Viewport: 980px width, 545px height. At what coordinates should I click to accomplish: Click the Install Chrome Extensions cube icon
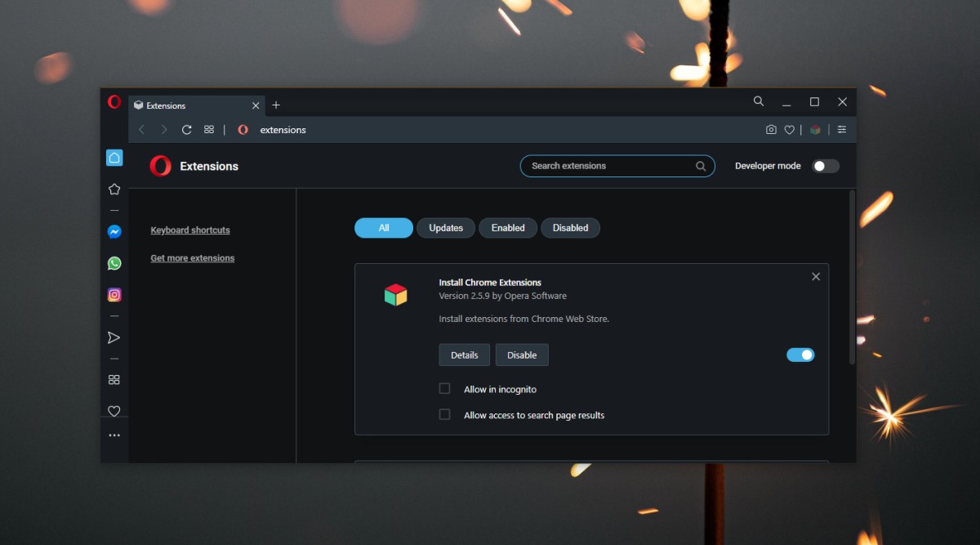tap(395, 295)
